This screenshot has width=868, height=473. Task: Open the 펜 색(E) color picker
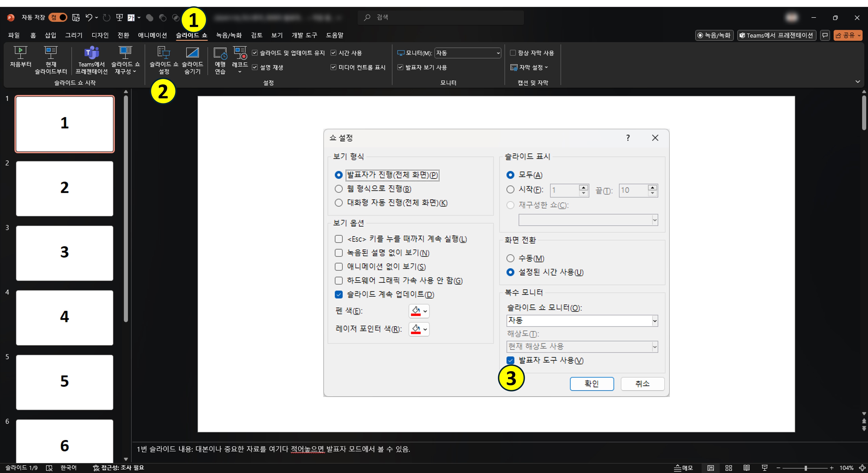point(418,311)
